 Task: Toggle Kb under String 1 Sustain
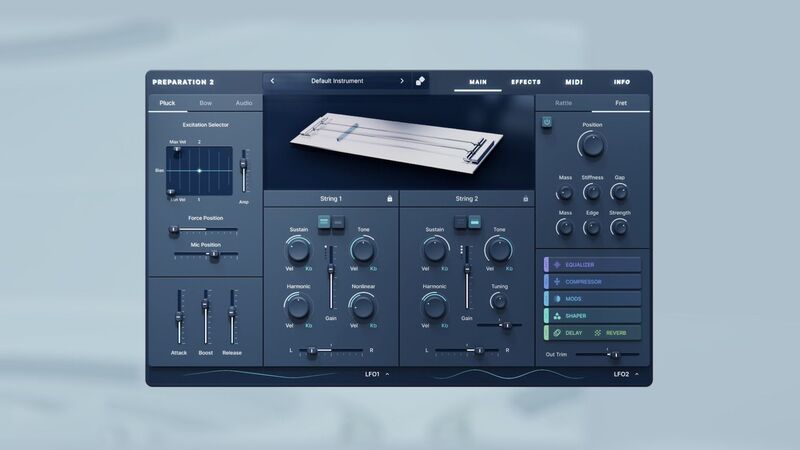[x=309, y=268]
